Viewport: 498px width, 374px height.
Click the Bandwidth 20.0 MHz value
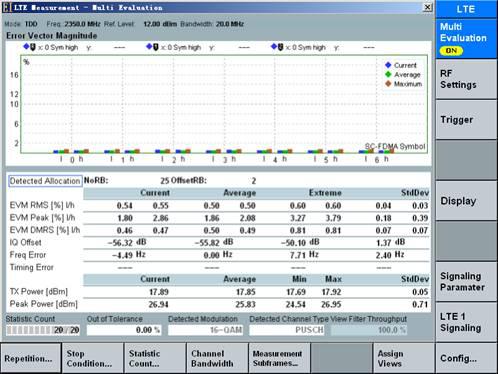(x=230, y=24)
